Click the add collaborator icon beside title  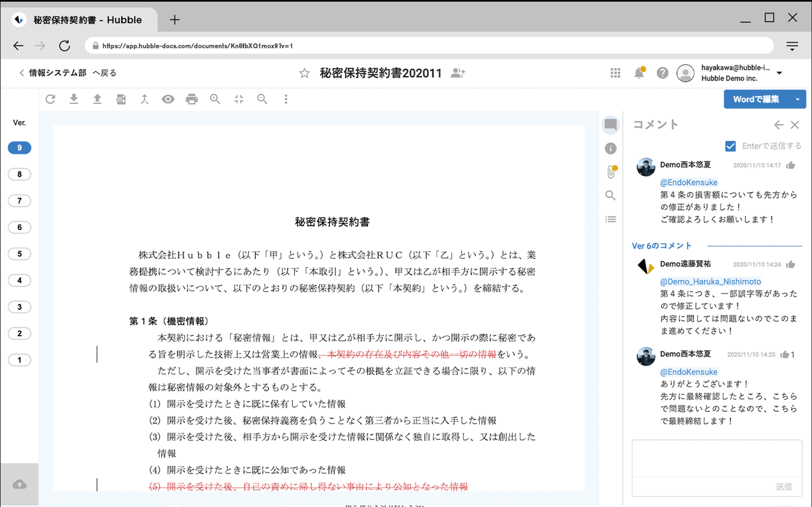pos(458,73)
